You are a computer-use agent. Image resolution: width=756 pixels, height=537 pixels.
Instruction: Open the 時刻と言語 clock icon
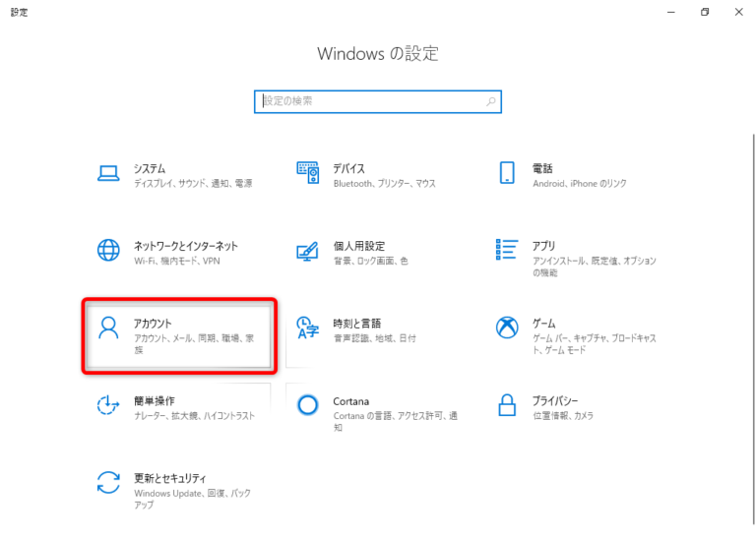click(307, 328)
